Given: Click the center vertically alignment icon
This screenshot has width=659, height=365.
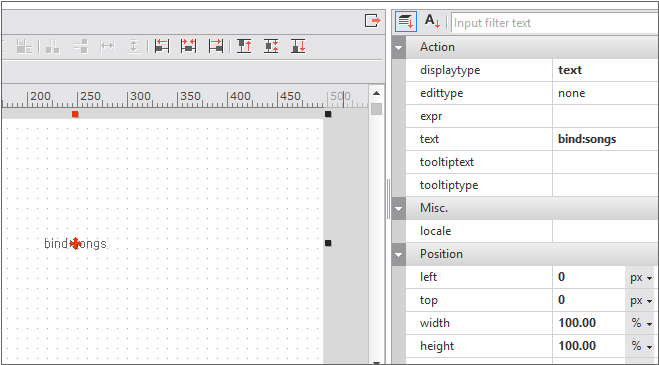Looking at the screenshot, I should click(x=271, y=46).
